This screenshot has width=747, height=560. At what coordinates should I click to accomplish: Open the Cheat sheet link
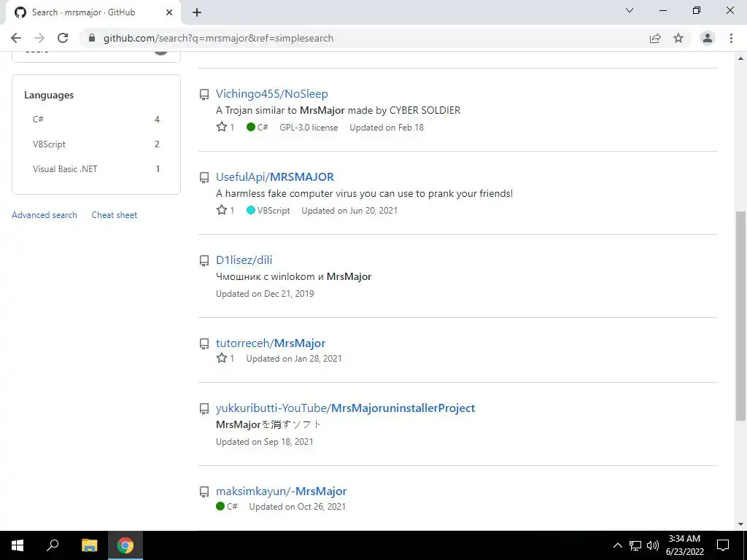coord(115,215)
